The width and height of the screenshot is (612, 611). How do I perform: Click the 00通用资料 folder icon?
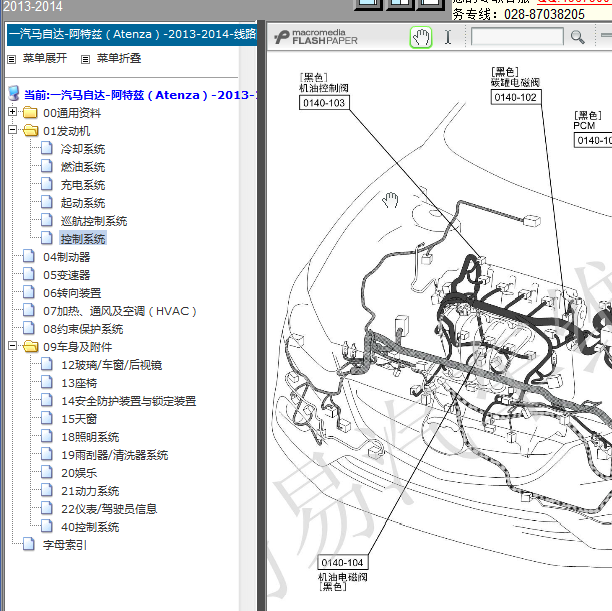[x=30, y=113]
